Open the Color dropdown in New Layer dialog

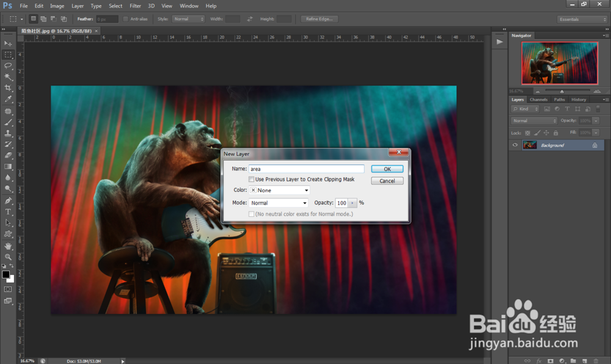[x=279, y=191]
